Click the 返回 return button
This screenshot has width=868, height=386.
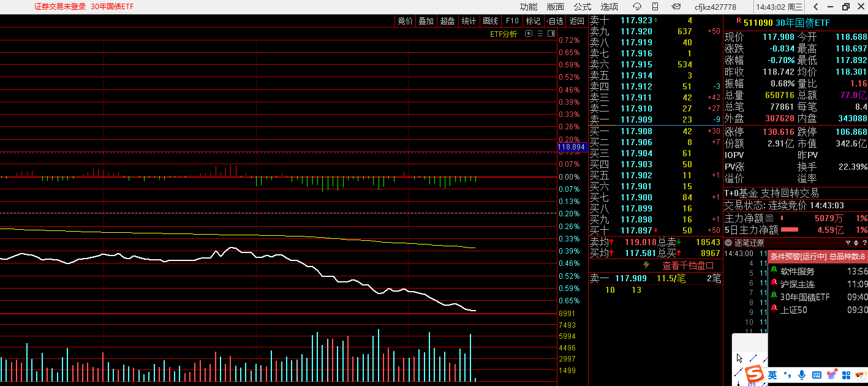[577, 21]
